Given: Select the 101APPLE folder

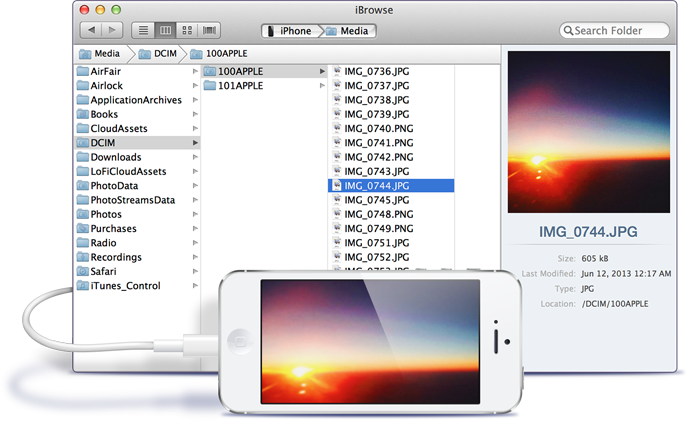Looking at the screenshot, I should point(264,85).
